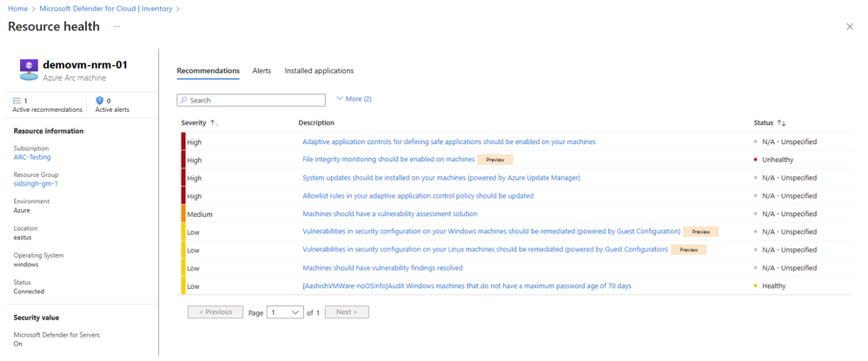Click the Microsoft Defender for Servers 'On' value
The width and height of the screenshot is (868, 361).
(17, 344)
